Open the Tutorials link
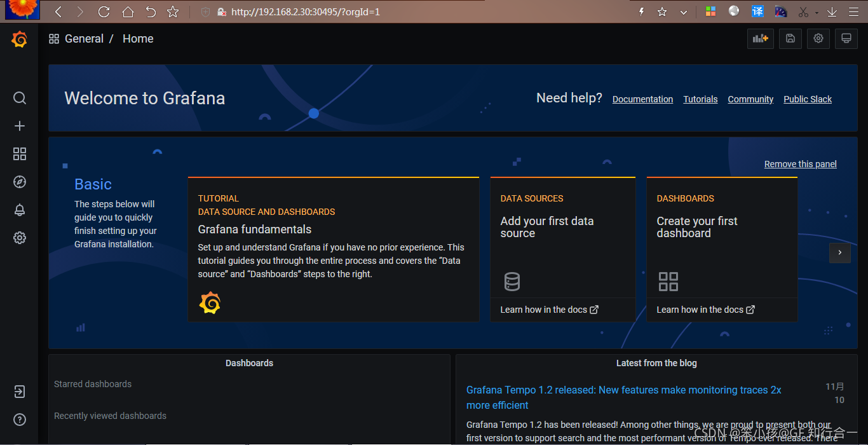 [x=700, y=99]
